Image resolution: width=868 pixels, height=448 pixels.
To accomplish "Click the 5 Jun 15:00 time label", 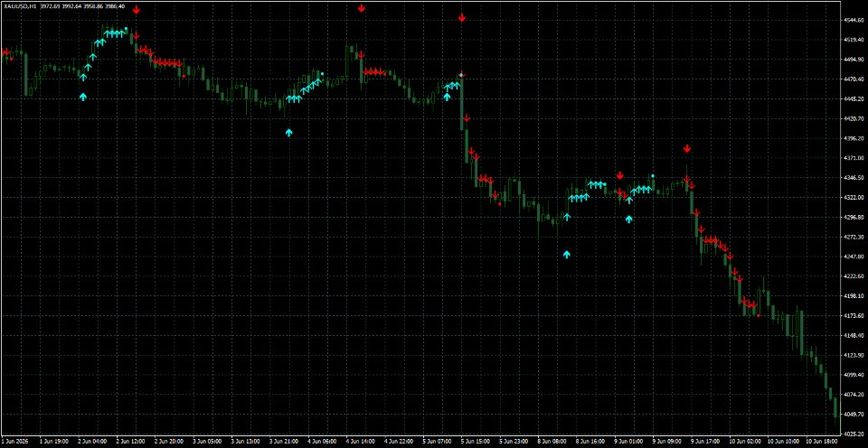I will tap(476, 442).
